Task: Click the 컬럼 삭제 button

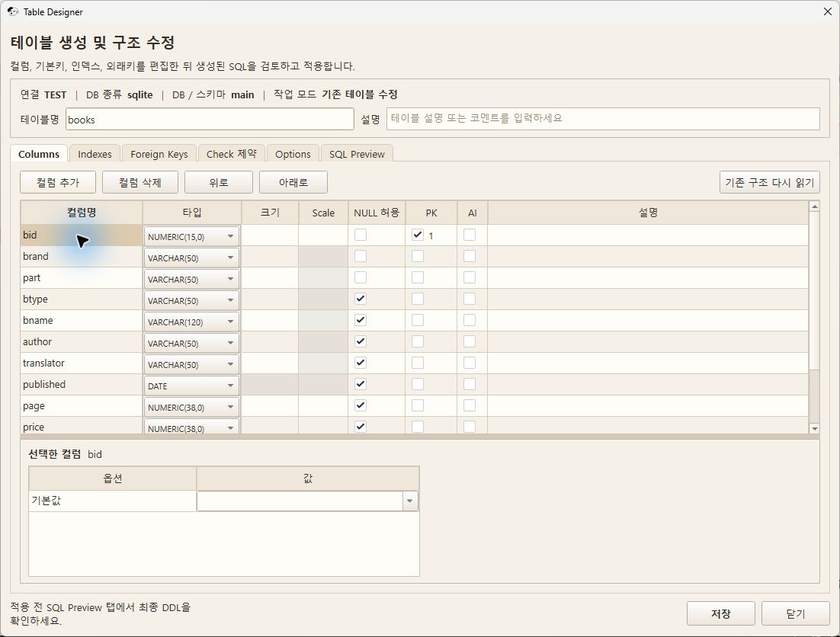Action: (x=139, y=183)
